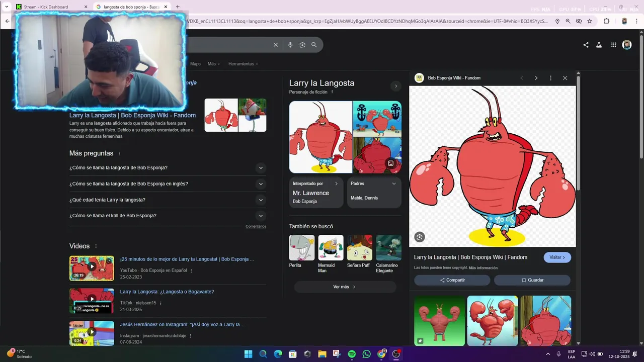644x362 pixels.
Task: Open the 25 minutos de lo mejor de Larry video link
Action: (x=187, y=259)
